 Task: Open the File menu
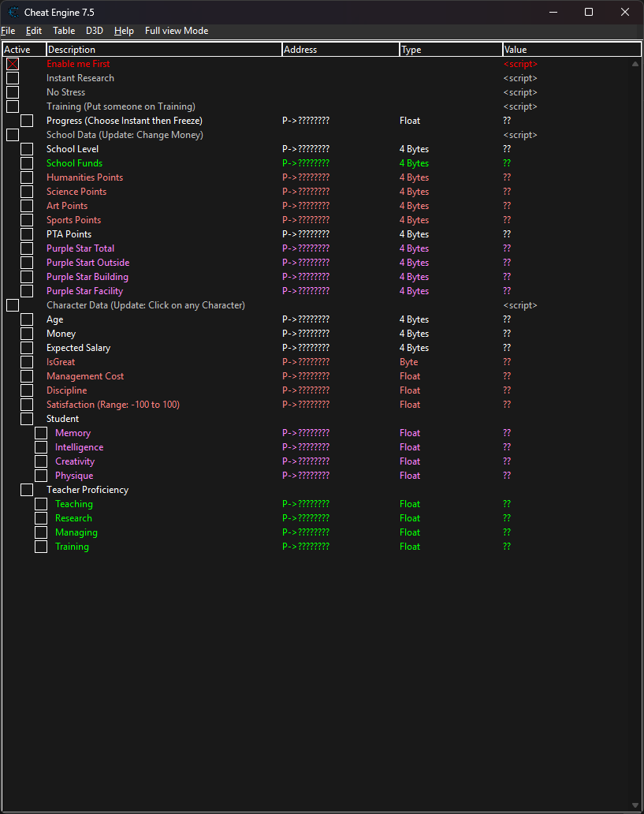click(8, 31)
